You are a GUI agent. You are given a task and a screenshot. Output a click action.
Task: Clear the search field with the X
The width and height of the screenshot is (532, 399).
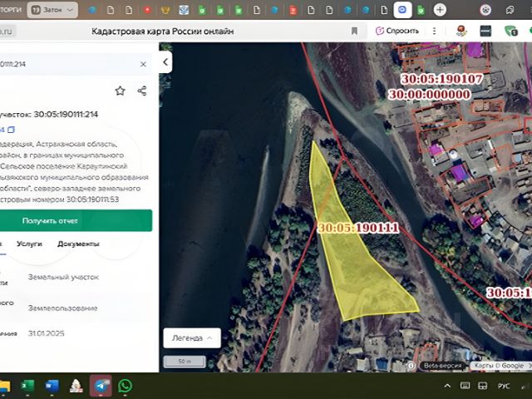click(x=143, y=64)
